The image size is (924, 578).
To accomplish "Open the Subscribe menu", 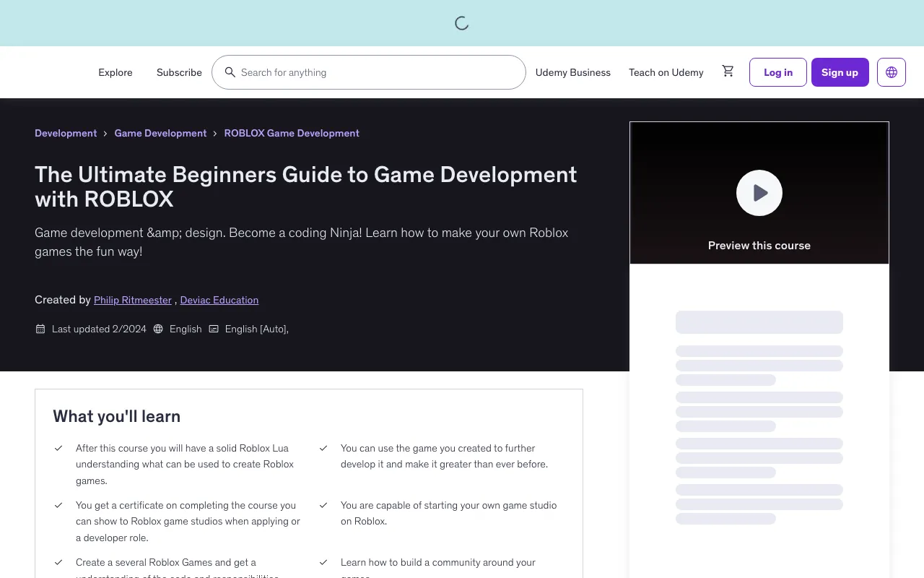I will tap(179, 72).
